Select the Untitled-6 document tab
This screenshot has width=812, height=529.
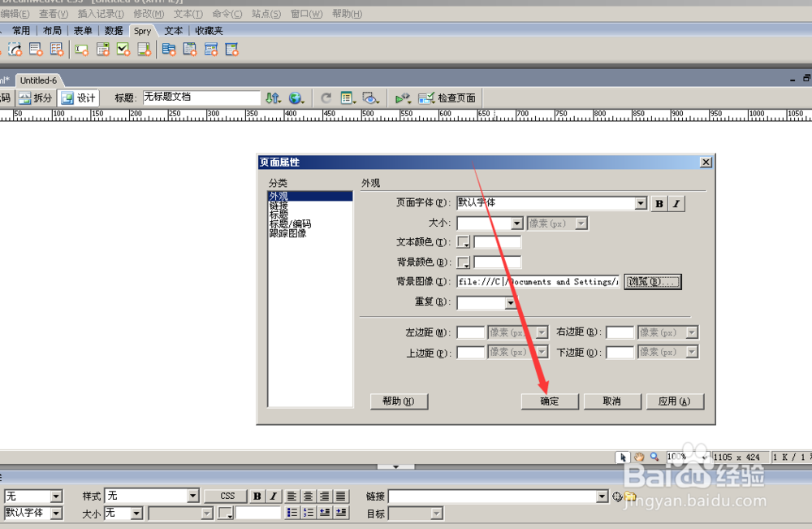tap(38, 80)
